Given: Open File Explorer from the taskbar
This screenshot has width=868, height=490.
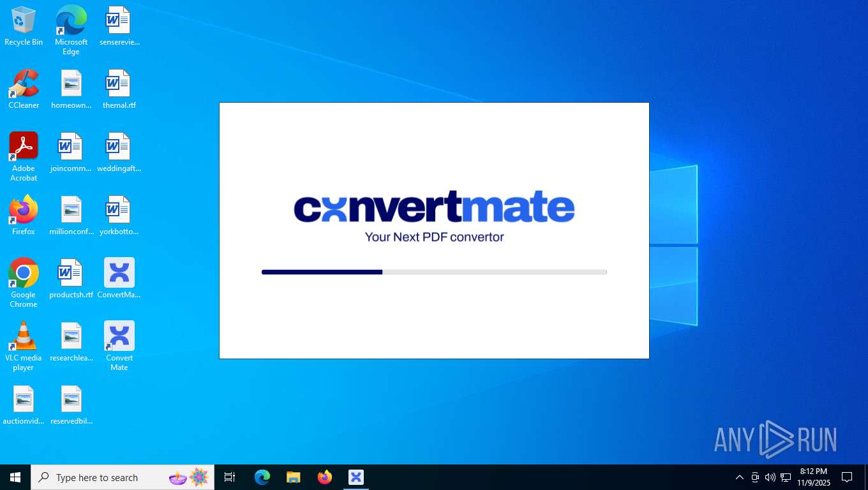Looking at the screenshot, I should [x=294, y=477].
